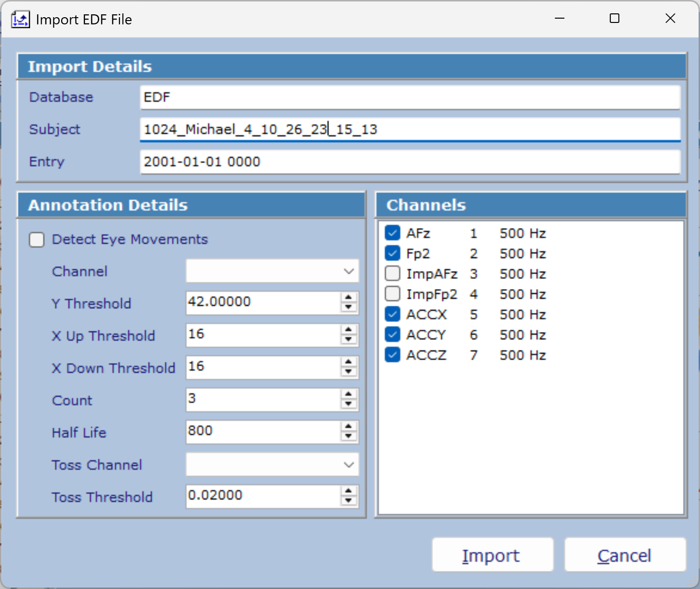The height and width of the screenshot is (589, 700).
Task: Check the ImpFp2 channel checkbox
Action: [x=392, y=294]
